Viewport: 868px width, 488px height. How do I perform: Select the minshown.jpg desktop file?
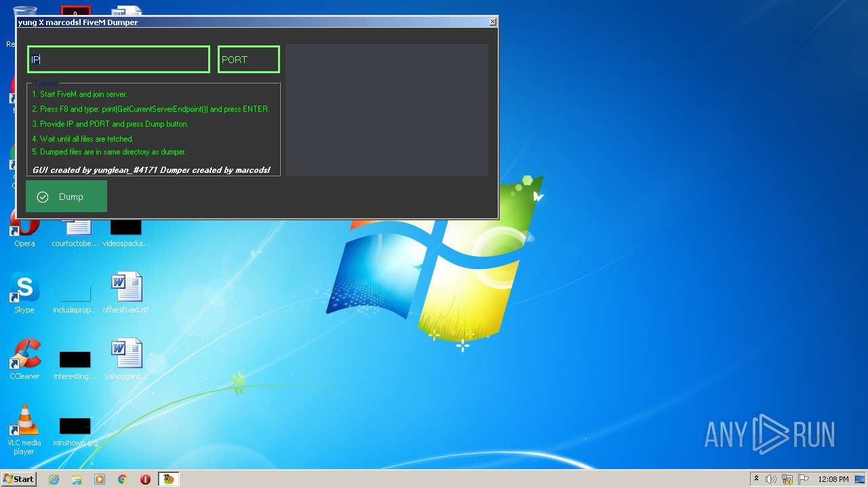click(75, 431)
